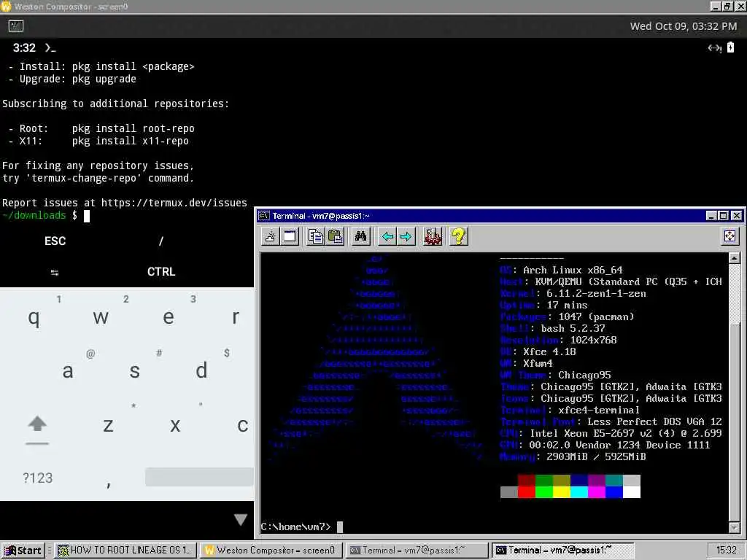
Task: Tap the network arrows status icon
Action: coord(714,47)
